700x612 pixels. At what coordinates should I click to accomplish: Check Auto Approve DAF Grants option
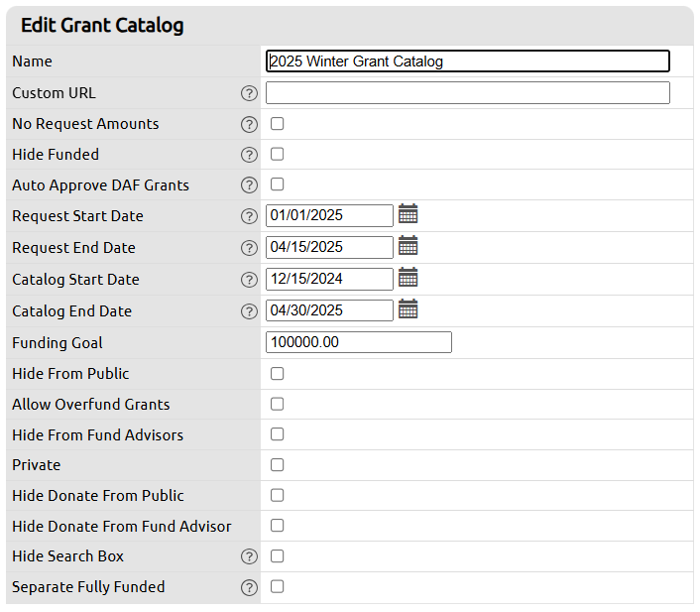278,184
